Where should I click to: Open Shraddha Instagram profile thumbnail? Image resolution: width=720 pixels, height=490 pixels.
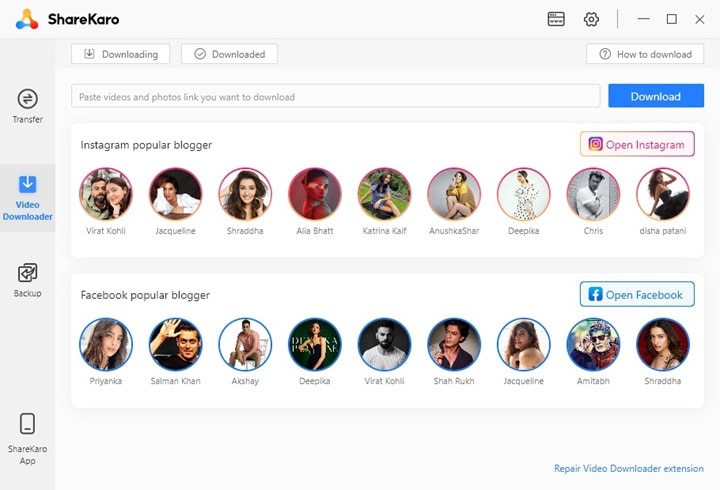pos(245,194)
